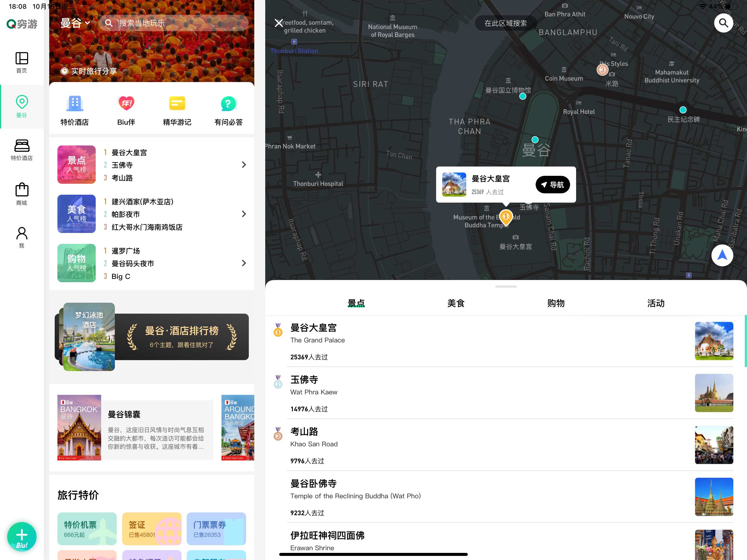Click the 美食人气榜 blue thumbnail
The width and height of the screenshot is (747, 560).
pyautogui.click(x=76, y=214)
